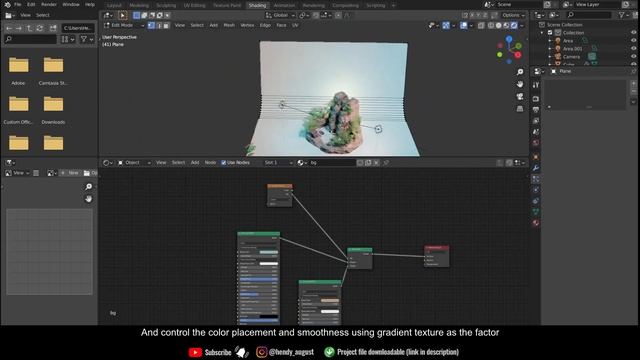Toggle camera view icon in viewport
Viewport: 640px width, 360px height.
(520, 97)
